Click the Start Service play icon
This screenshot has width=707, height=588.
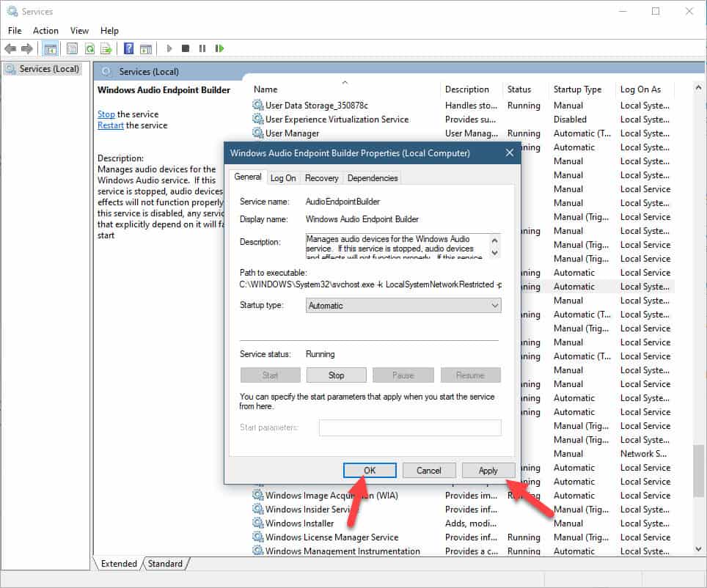pyautogui.click(x=169, y=48)
